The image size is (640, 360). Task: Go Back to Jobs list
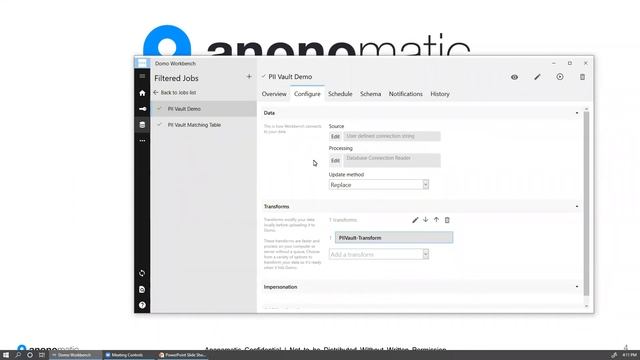tap(178, 93)
